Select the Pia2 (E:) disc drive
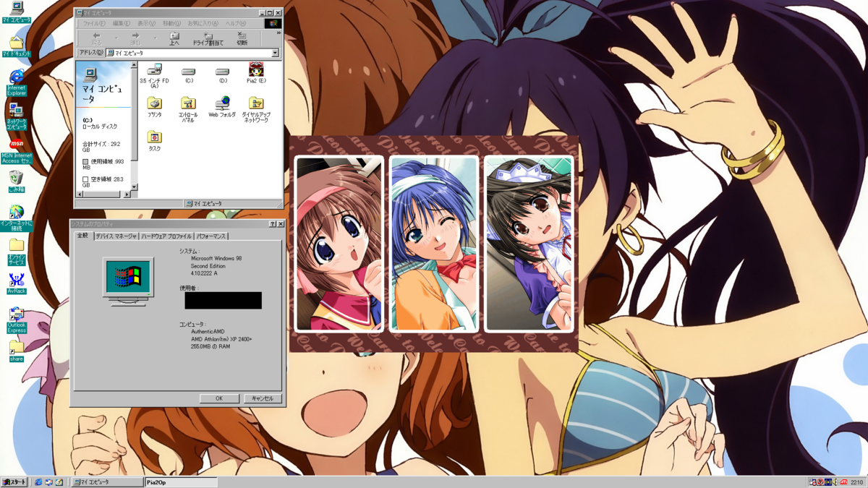 point(256,73)
